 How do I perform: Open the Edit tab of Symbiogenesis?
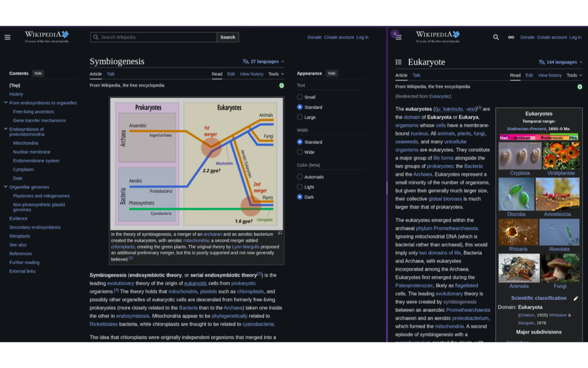[x=231, y=74]
